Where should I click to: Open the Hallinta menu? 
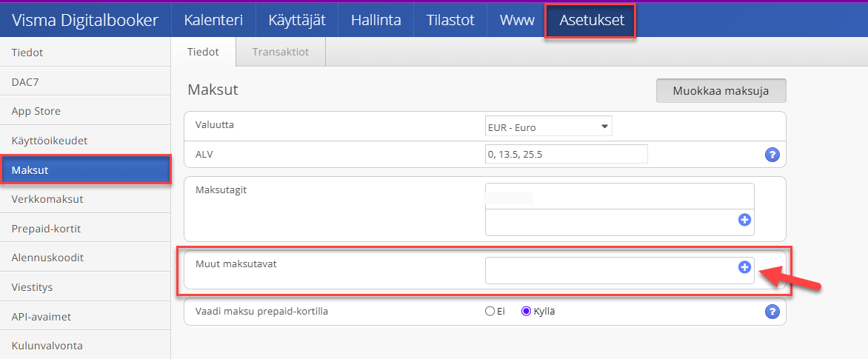tap(376, 21)
